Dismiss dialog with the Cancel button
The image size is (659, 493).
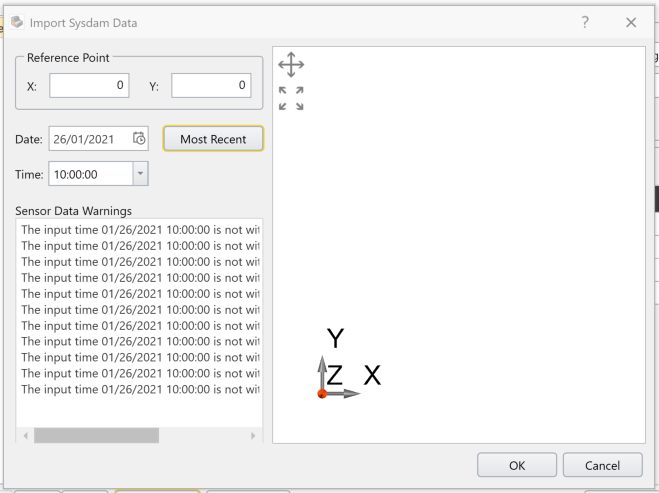click(x=602, y=465)
